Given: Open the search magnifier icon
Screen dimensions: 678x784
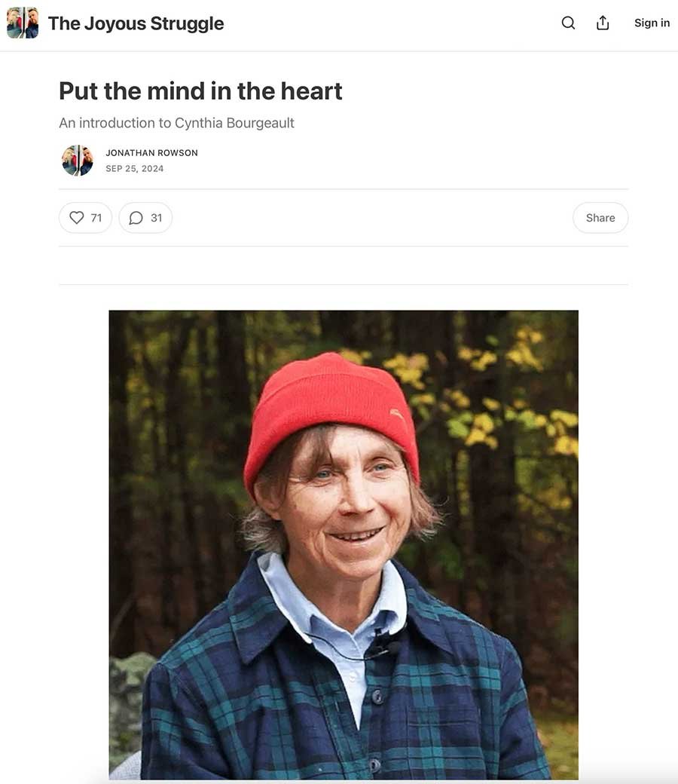Looking at the screenshot, I should coord(568,23).
